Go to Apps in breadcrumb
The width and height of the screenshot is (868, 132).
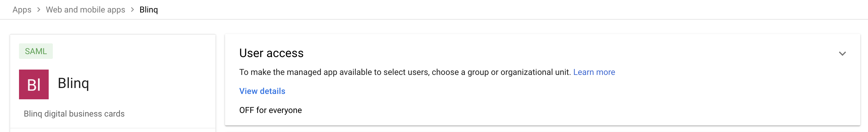coord(22,10)
